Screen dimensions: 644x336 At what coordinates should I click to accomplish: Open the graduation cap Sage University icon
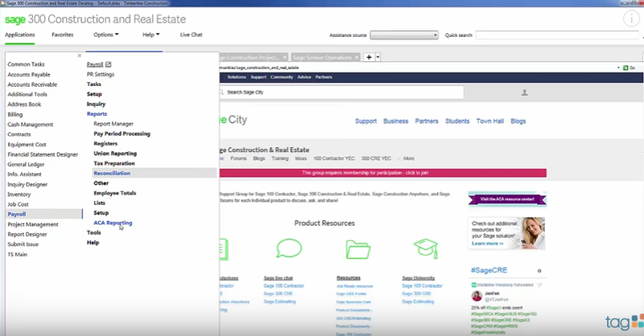[x=426, y=248]
